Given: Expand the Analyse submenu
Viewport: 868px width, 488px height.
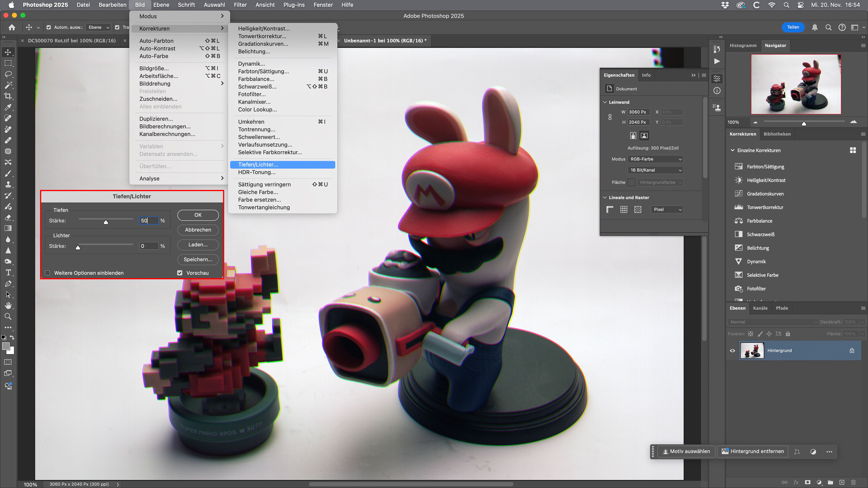Looking at the screenshot, I should coord(180,179).
